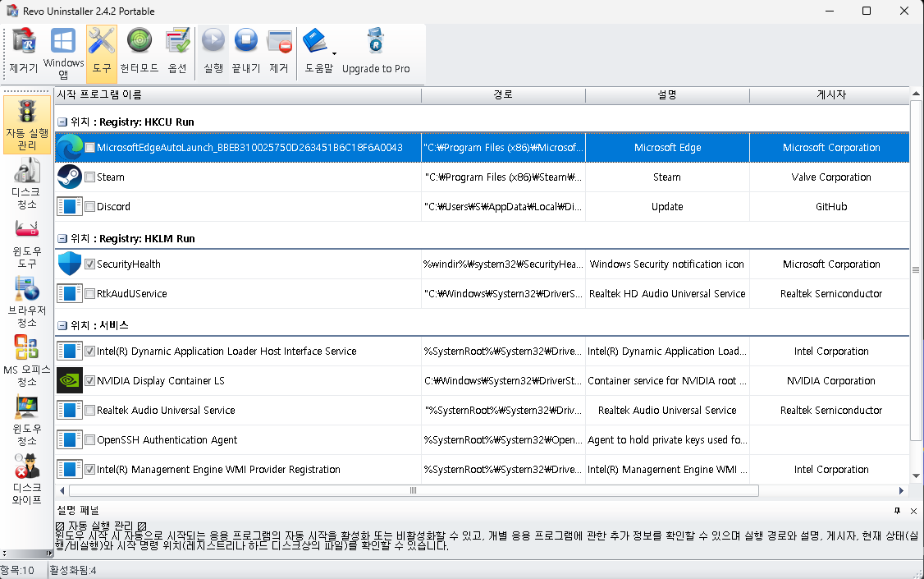Close the 설명 패널 description panel
924x579 pixels.
(x=913, y=511)
